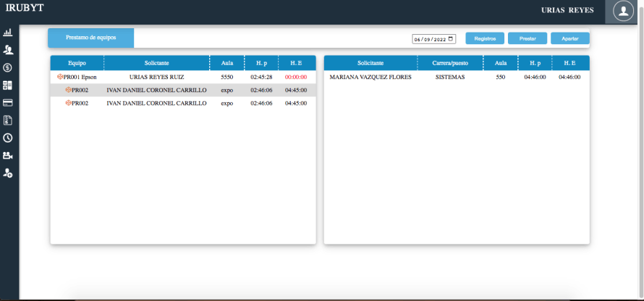Image resolution: width=644 pixels, height=301 pixels.
Task: Click the Registros button
Action: [x=485, y=38]
